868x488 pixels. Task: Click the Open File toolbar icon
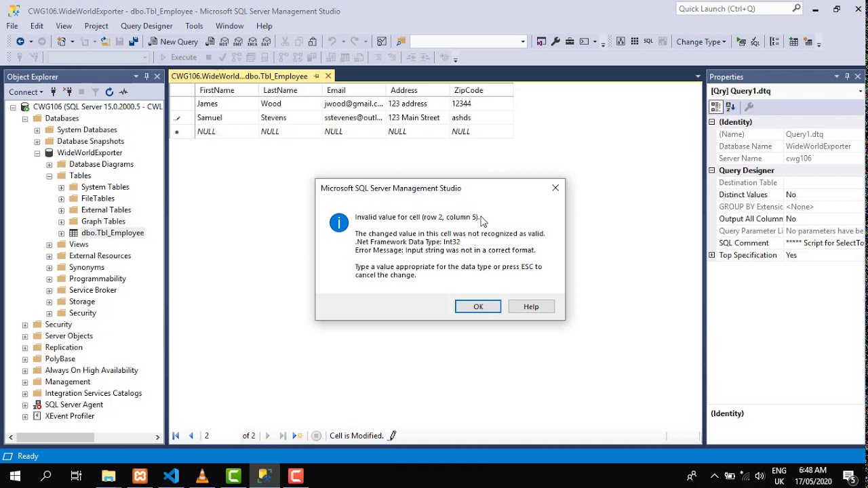[x=106, y=41]
